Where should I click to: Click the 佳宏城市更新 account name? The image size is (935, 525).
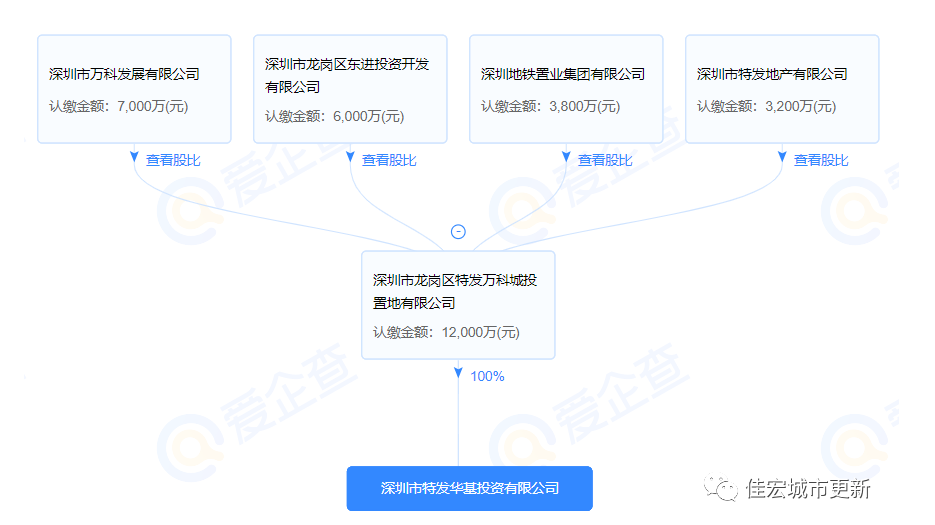pyautogui.click(x=808, y=489)
